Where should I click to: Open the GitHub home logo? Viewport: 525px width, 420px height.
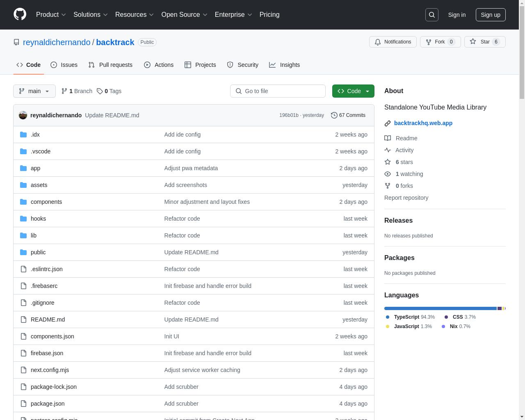[x=20, y=14]
